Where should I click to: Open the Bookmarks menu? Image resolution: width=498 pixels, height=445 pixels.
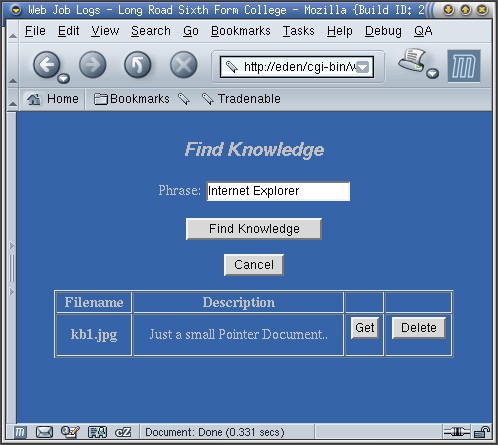(x=241, y=31)
